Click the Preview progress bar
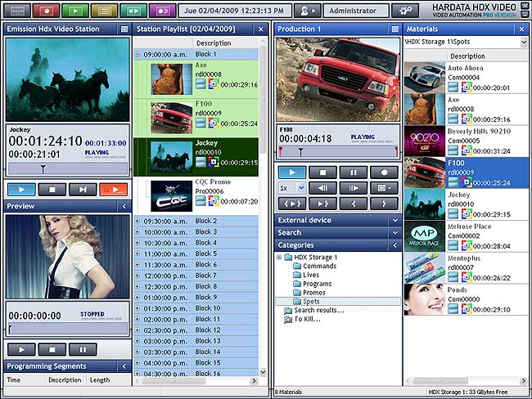The height and width of the screenshot is (399, 532). [x=68, y=329]
